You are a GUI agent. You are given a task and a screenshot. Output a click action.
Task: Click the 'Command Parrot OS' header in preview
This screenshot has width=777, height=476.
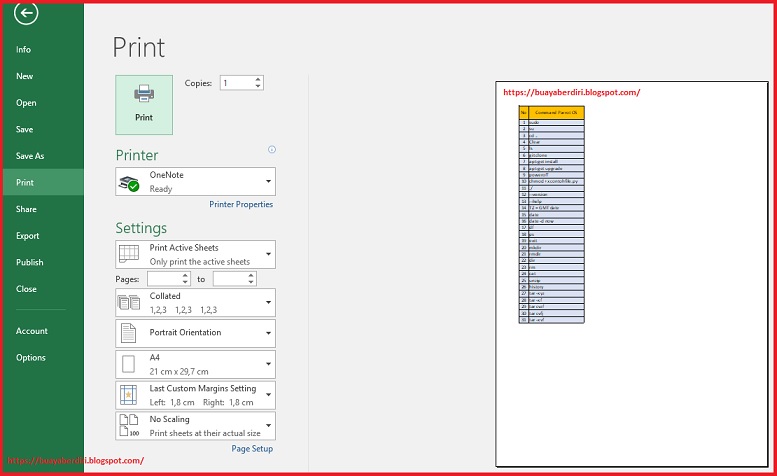pos(556,112)
